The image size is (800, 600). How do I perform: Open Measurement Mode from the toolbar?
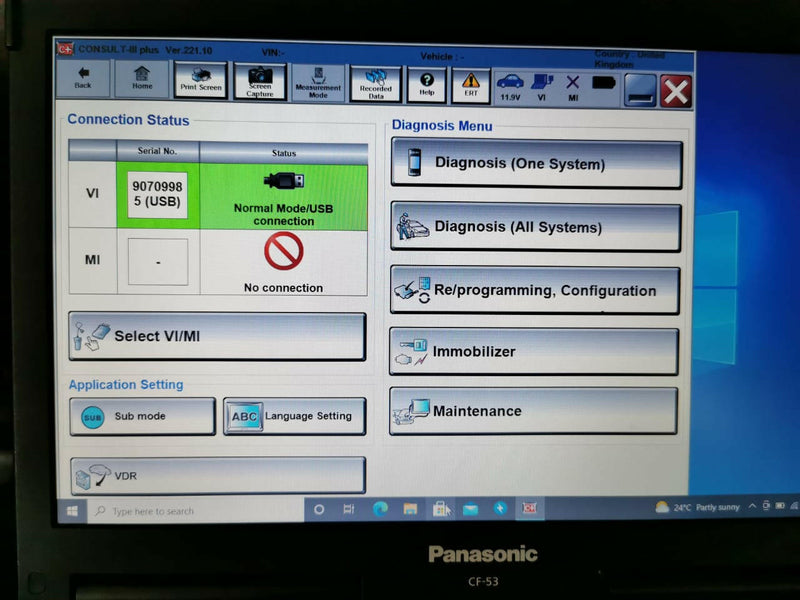318,81
